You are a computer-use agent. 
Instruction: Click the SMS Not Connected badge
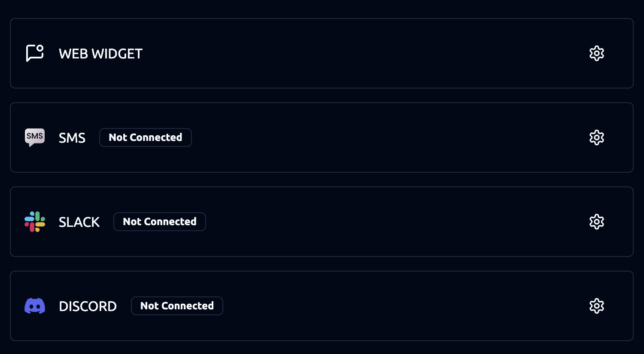pos(145,137)
